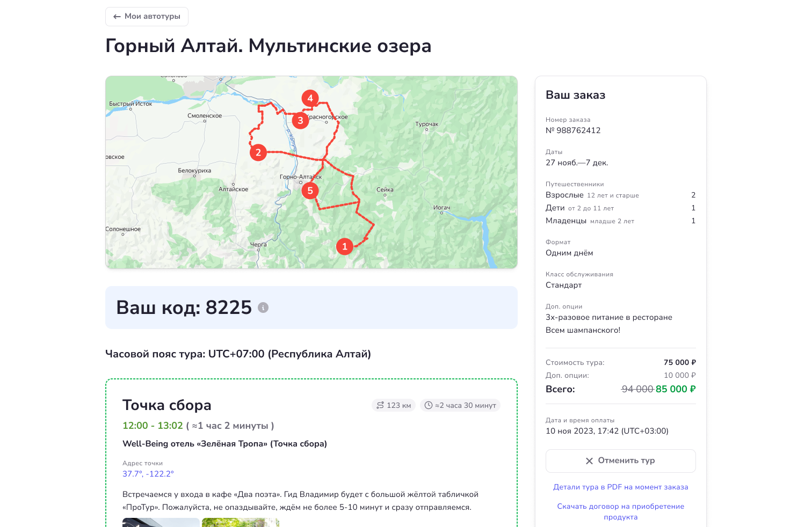Click the Горно-Алтайск label on map
This screenshot has width=812, height=527.
point(301,177)
